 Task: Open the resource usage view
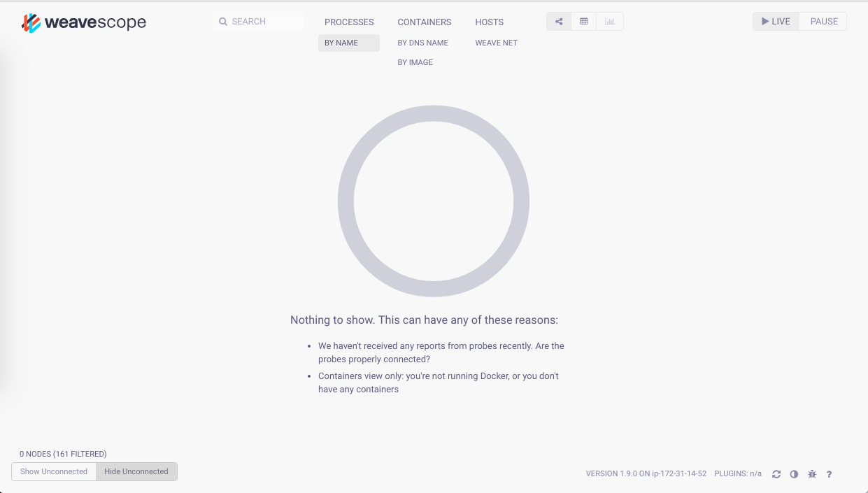[x=609, y=21]
